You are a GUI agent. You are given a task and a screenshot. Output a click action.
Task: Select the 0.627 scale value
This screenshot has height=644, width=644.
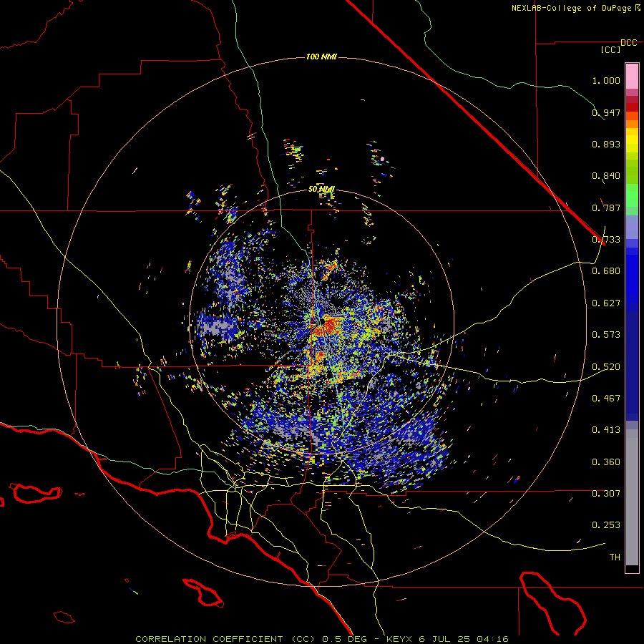click(606, 303)
